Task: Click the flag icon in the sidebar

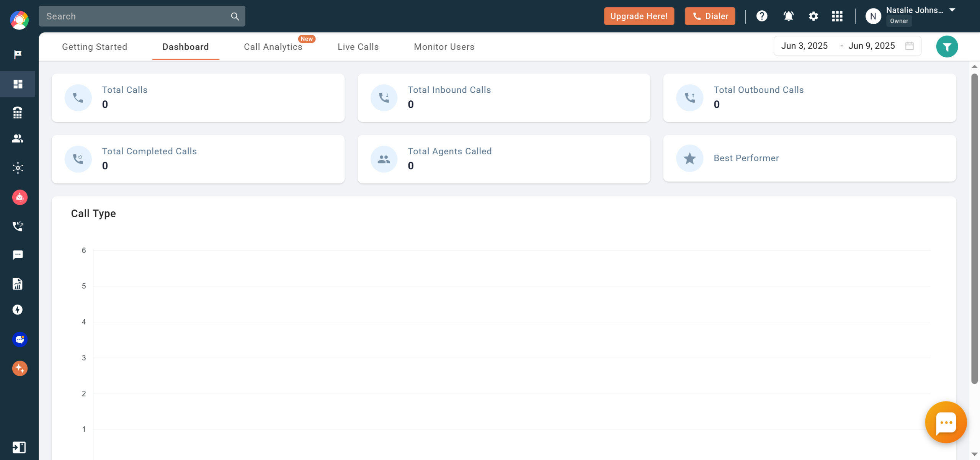Action: (18, 55)
